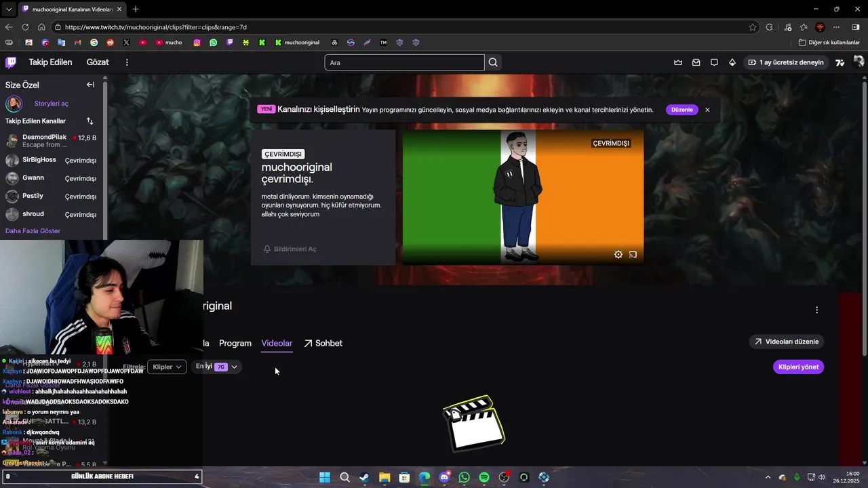Open the notifications inbox icon

[x=696, y=62]
